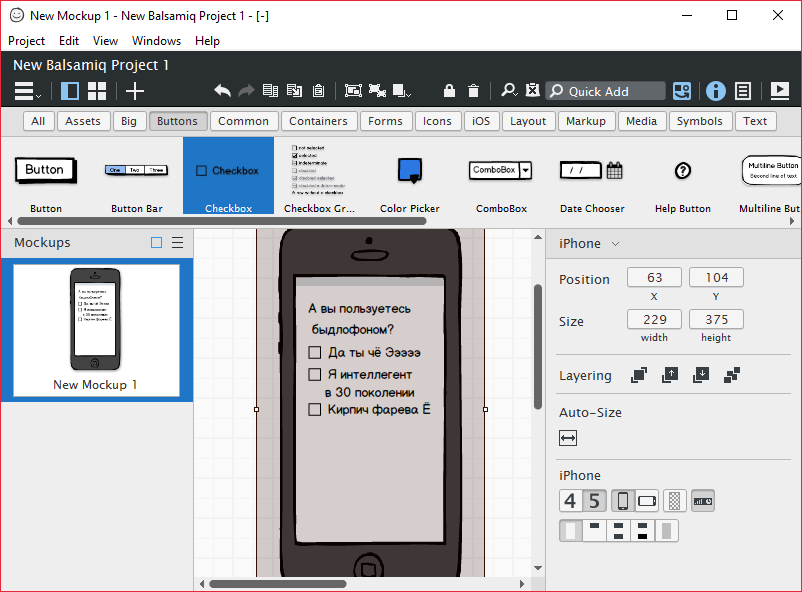Click the lock icon in toolbar
Screen dimensions: 802x592
[x=449, y=91]
